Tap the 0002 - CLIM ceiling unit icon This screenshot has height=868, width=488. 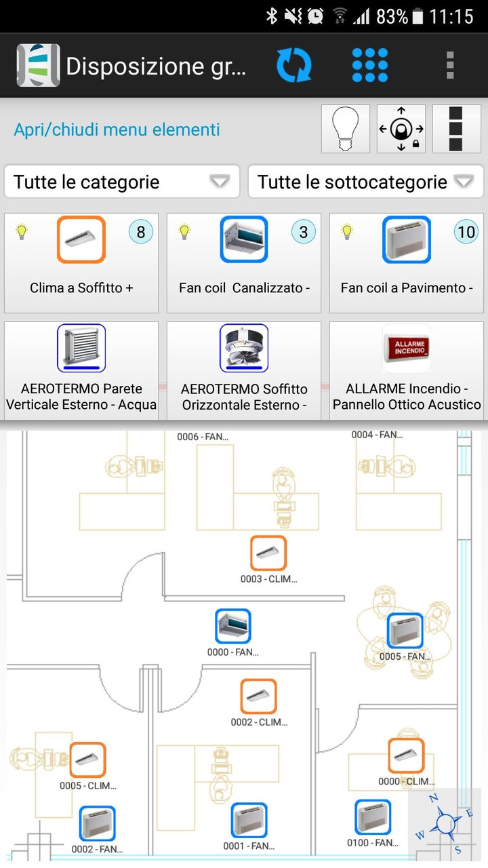point(258,696)
